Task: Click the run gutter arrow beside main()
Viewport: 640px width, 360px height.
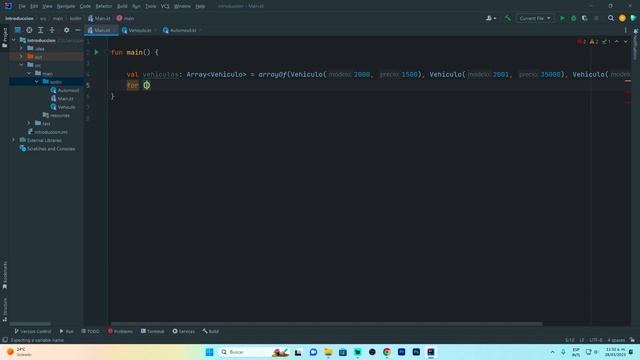Action: click(x=97, y=52)
